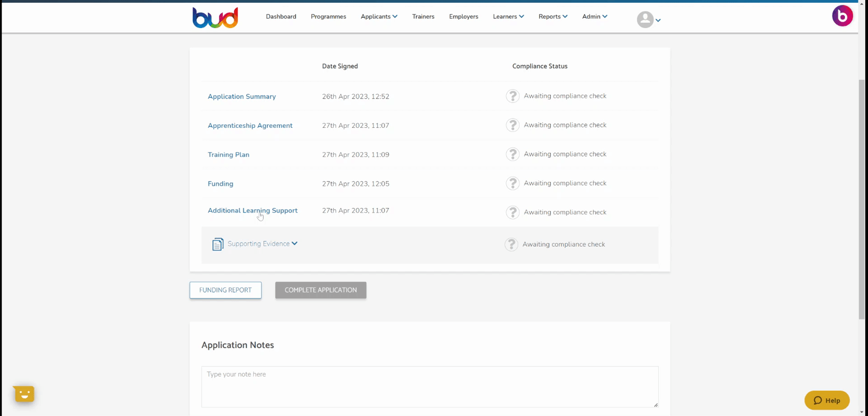Click Training Plan's 'Awaiting compliance check' text
The image size is (868, 416).
(565, 154)
